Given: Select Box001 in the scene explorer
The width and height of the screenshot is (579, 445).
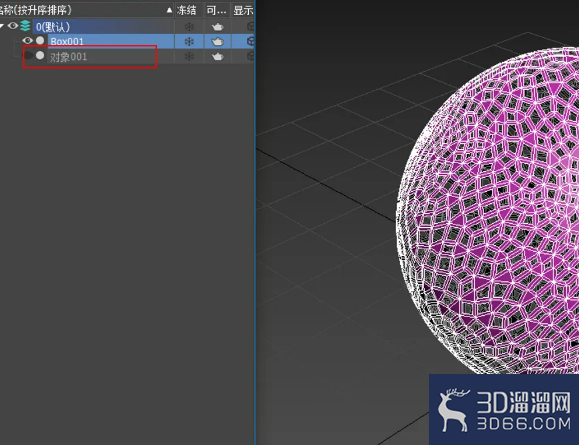Looking at the screenshot, I should (x=67, y=41).
